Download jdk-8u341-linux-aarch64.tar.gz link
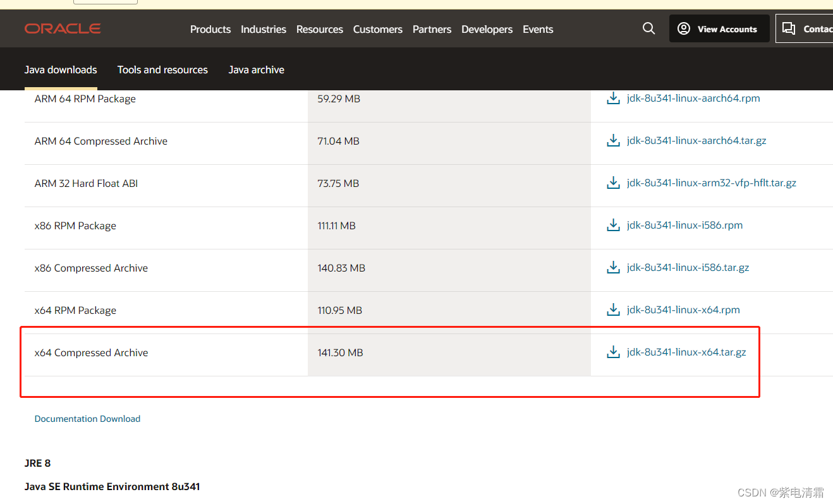Image resolution: width=833 pixels, height=504 pixels. pos(696,141)
